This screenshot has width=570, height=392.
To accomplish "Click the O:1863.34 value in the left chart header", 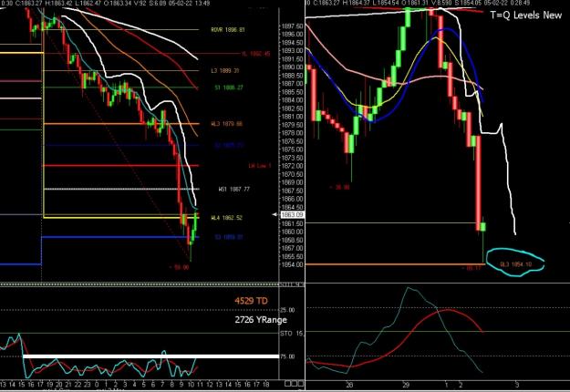I will pos(117,3).
